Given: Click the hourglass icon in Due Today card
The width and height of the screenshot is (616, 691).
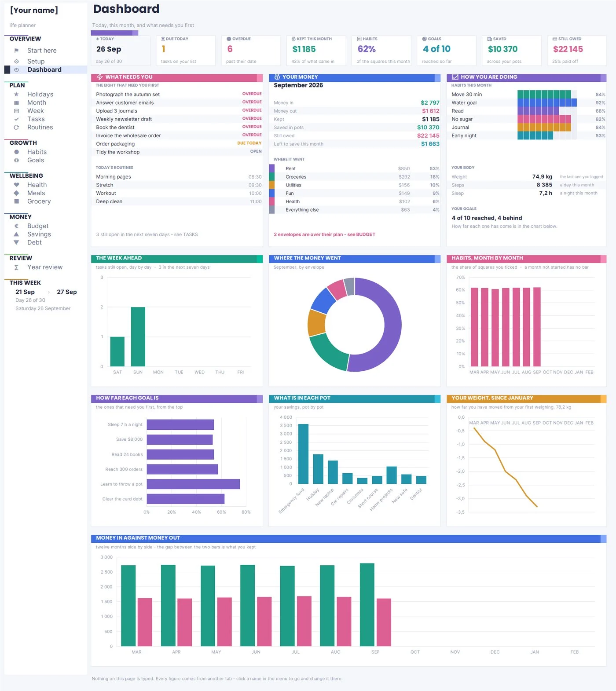Looking at the screenshot, I should coord(163,39).
